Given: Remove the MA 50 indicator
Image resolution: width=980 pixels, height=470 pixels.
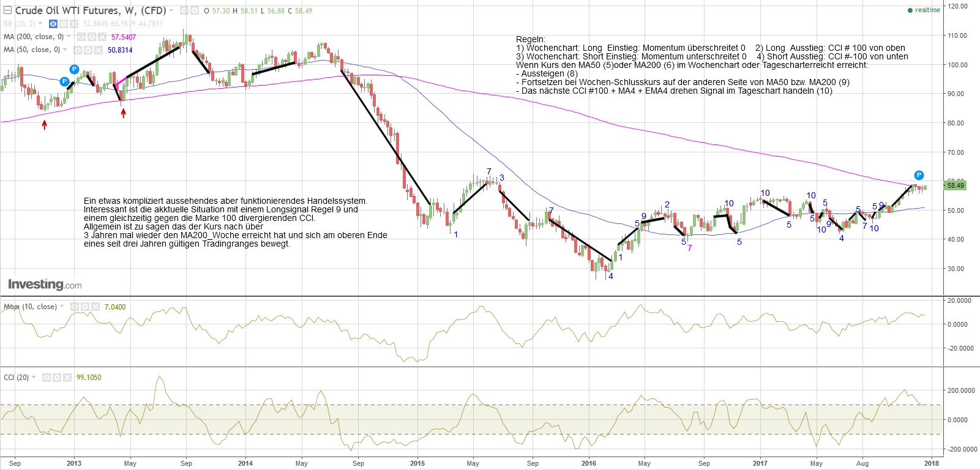Looking at the screenshot, I should pyautogui.click(x=98, y=50).
